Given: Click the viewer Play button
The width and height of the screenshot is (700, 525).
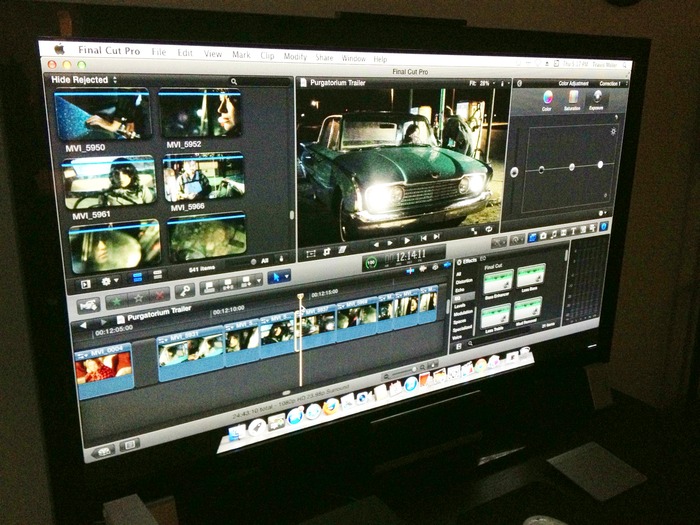Looking at the screenshot, I should point(407,241).
